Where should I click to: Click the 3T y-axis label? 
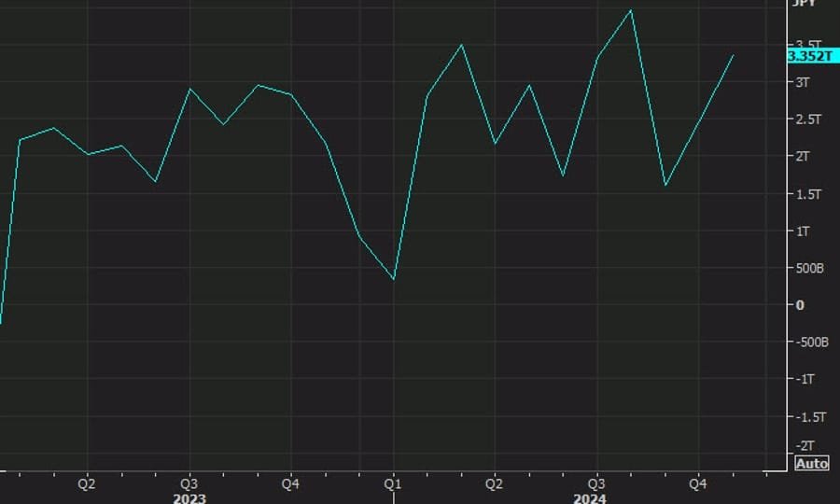tap(802, 82)
